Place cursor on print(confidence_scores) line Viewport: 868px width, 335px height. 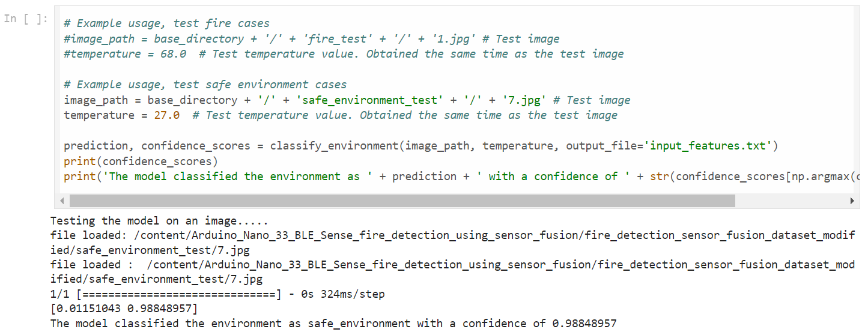click(x=141, y=161)
